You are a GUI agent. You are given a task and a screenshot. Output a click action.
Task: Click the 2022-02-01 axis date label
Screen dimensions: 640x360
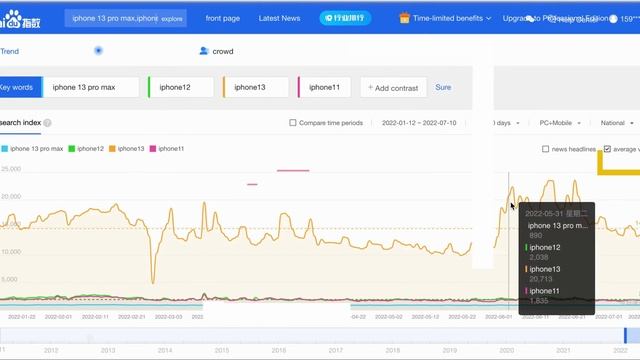(58, 317)
